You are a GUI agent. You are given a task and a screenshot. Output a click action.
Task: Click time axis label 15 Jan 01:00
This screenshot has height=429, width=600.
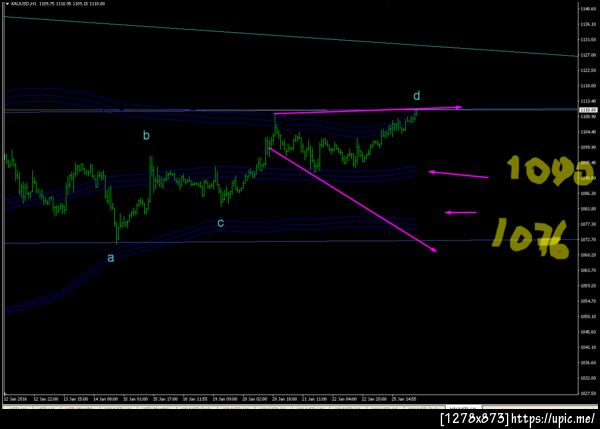pos(135,399)
